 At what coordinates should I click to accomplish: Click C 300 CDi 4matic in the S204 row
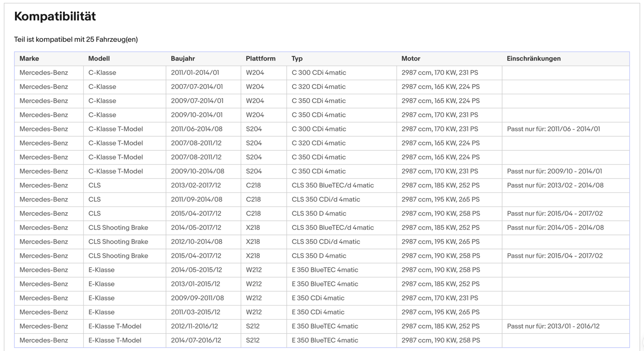click(319, 129)
